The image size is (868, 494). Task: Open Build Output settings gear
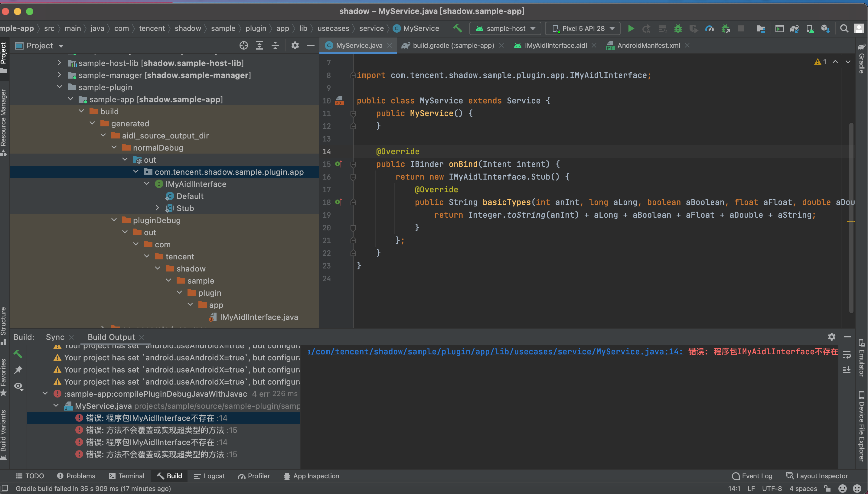(831, 336)
